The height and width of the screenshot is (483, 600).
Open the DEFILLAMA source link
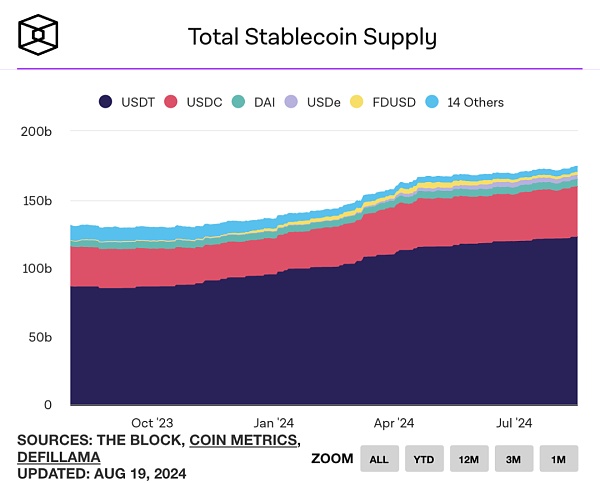pyautogui.click(x=62, y=455)
